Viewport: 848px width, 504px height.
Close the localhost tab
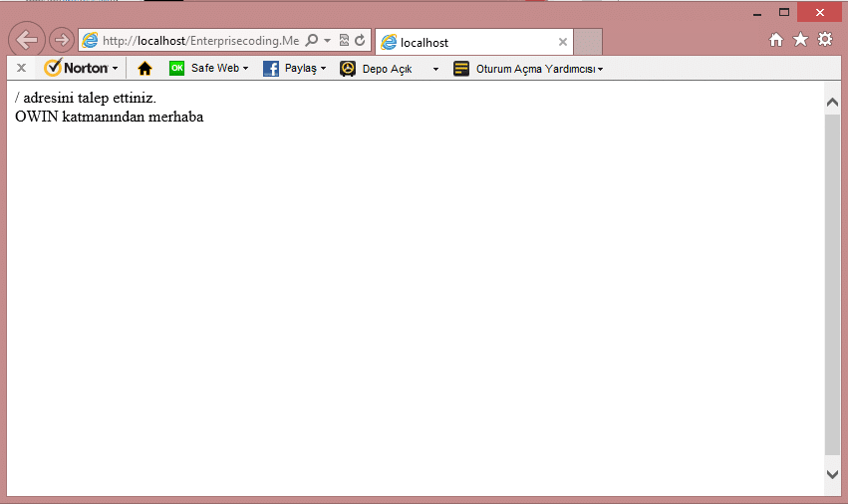tap(562, 42)
